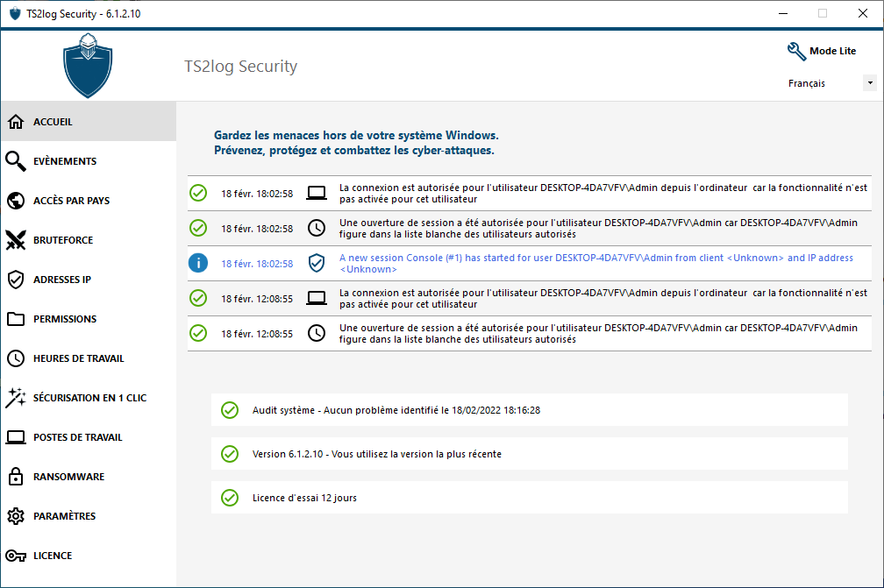Open the LICENCE section

89,556
